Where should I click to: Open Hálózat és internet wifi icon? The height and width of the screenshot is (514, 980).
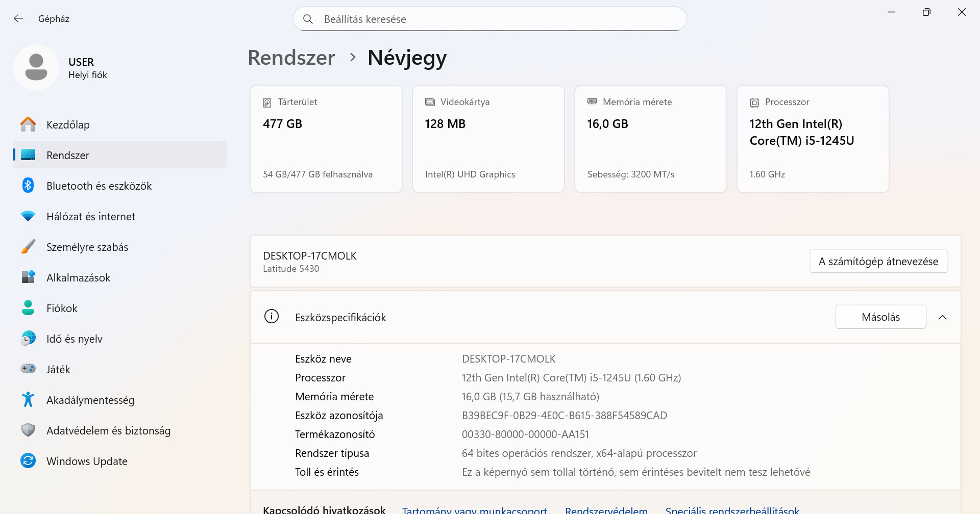tap(28, 216)
